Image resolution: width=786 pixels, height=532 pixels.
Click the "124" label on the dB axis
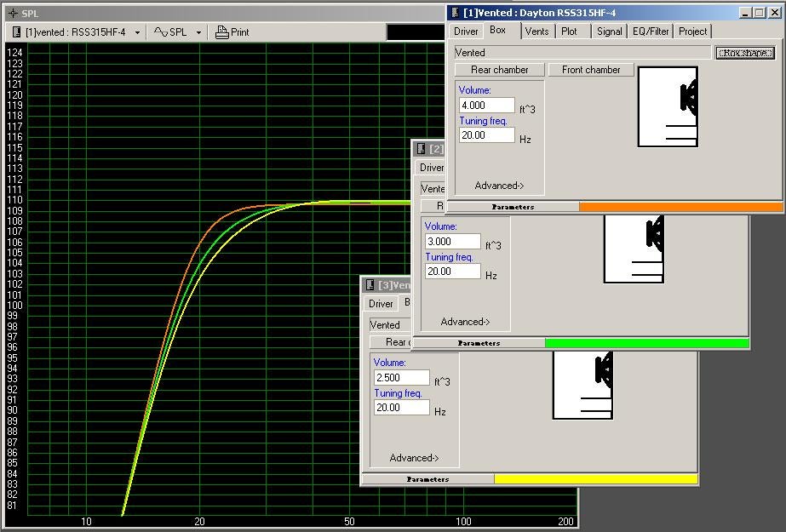coord(14,53)
